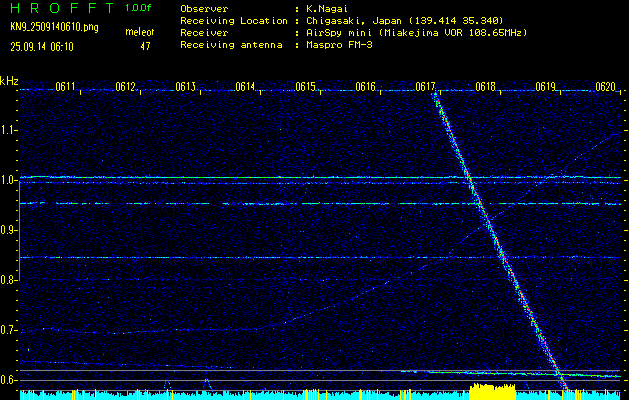Click the version label 1.00f
Viewport: 629px width, 400px height.
pyautogui.click(x=138, y=8)
